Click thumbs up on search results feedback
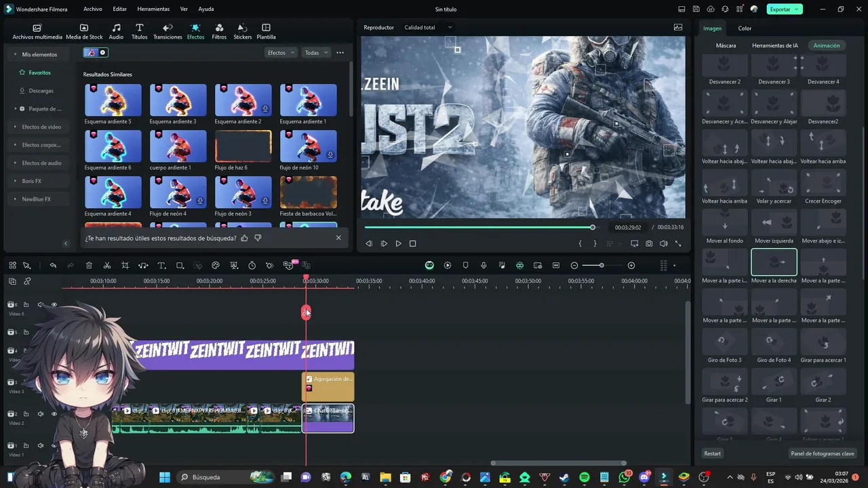 (244, 238)
